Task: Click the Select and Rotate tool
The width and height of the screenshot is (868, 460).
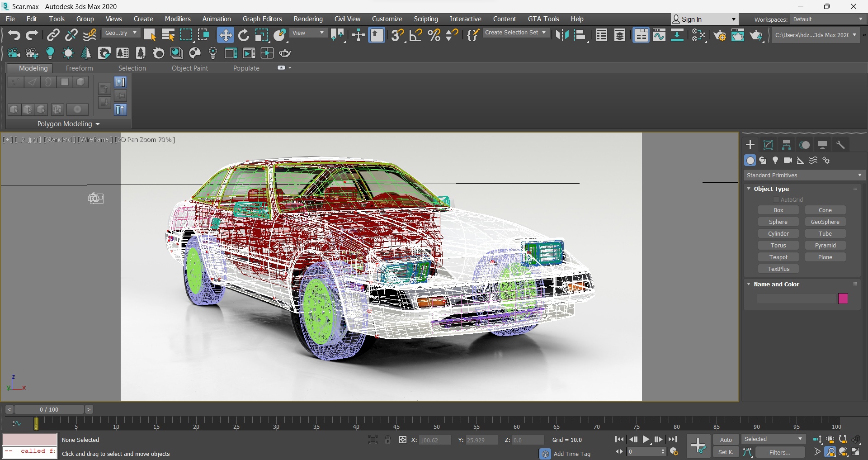Action: click(x=244, y=35)
